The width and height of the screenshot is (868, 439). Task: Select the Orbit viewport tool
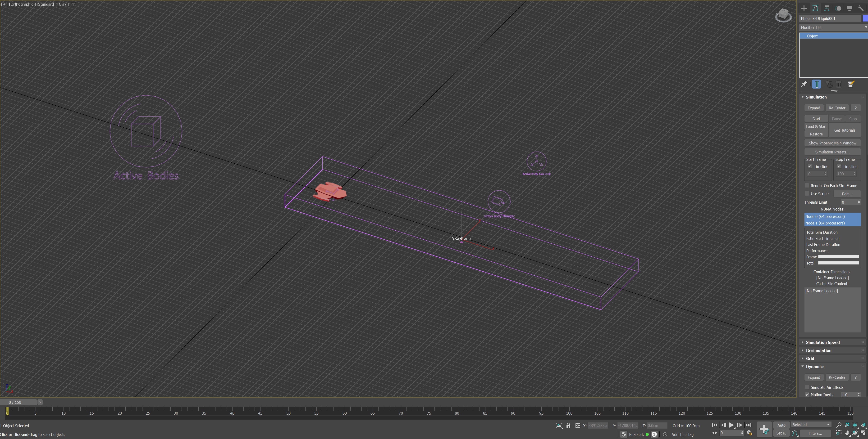click(855, 433)
